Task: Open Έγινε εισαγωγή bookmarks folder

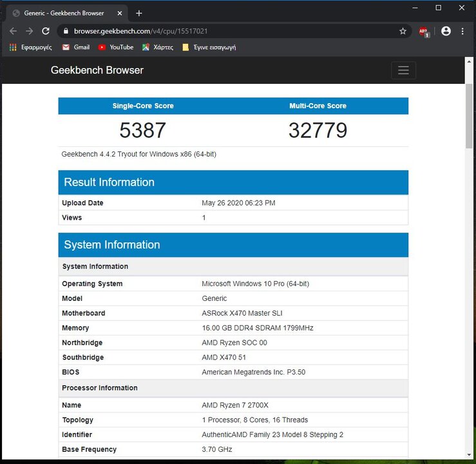Action: 209,48
